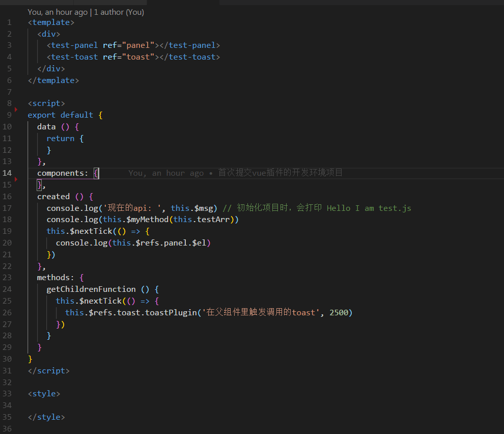This screenshot has width=504, height=434.
Task: Select line number 31 in gutter
Action: tap(7, 371)
